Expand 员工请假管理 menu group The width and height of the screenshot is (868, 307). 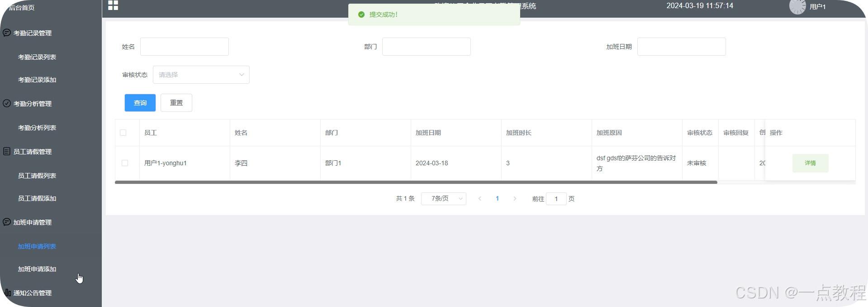tap(51, 152)
